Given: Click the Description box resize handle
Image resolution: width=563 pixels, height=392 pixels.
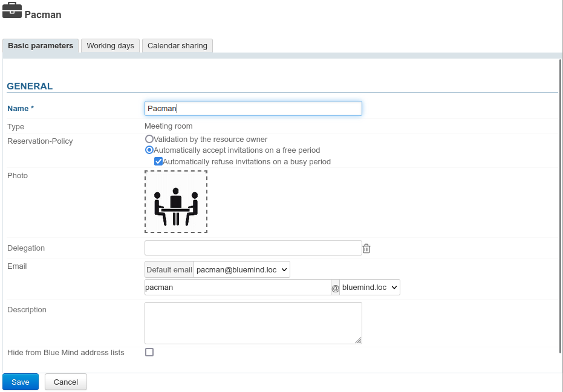Looking at the screenshot, I should [358, 340].
